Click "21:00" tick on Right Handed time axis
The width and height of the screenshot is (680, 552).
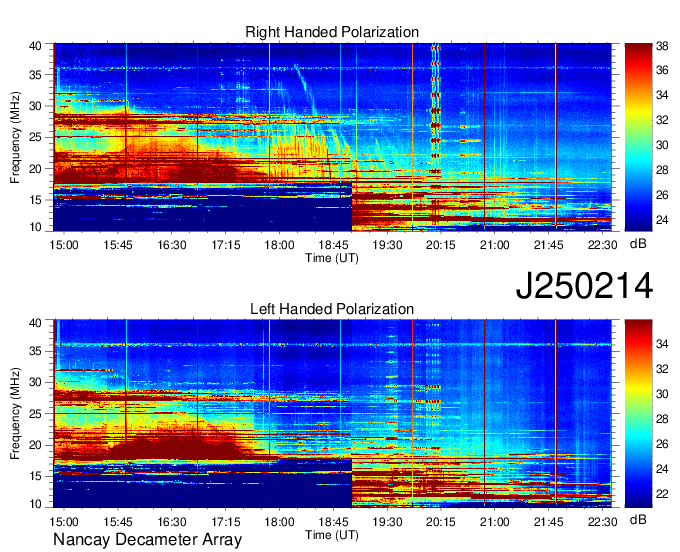494,245
